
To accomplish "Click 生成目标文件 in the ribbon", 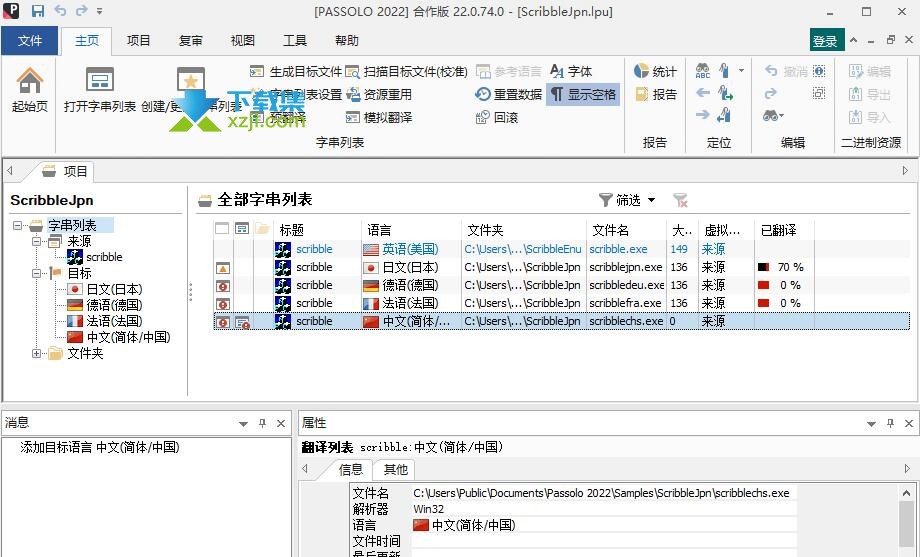I will (x=295, y=72).
